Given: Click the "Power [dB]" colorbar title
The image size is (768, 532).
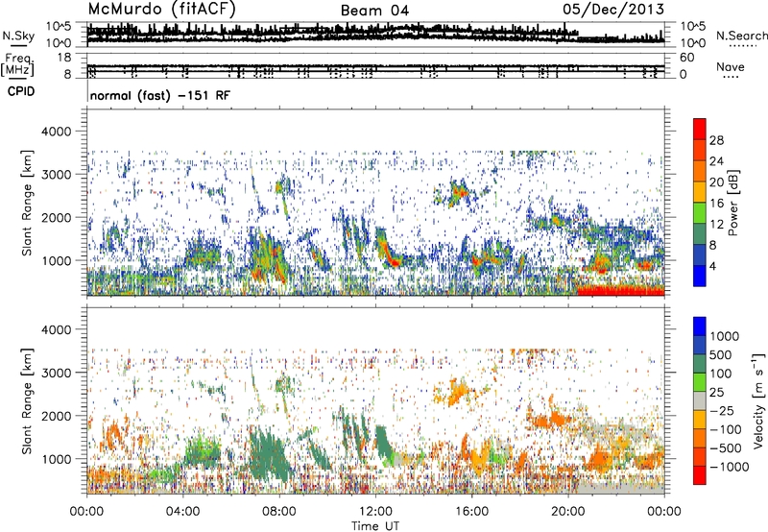Looking at the screenshot, I should (732, 203).
